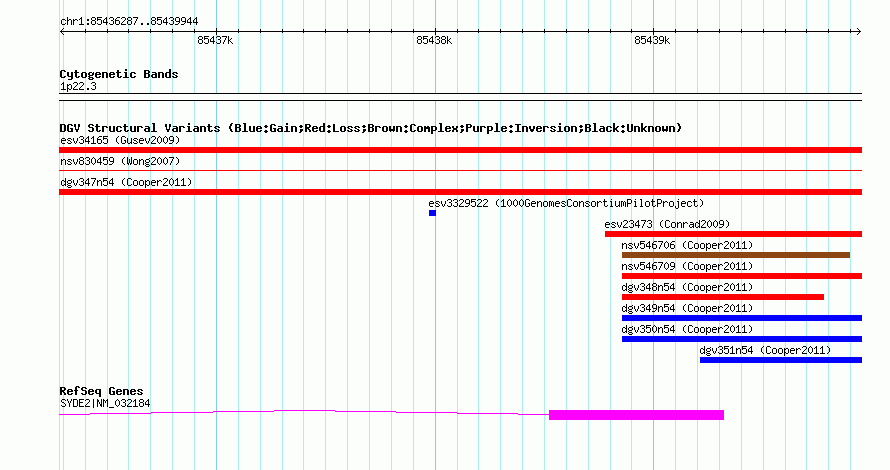The image size is (890, 470).
Task: Open the dgv347n54 (Cooper2011) label
Action: coord(126,182)
